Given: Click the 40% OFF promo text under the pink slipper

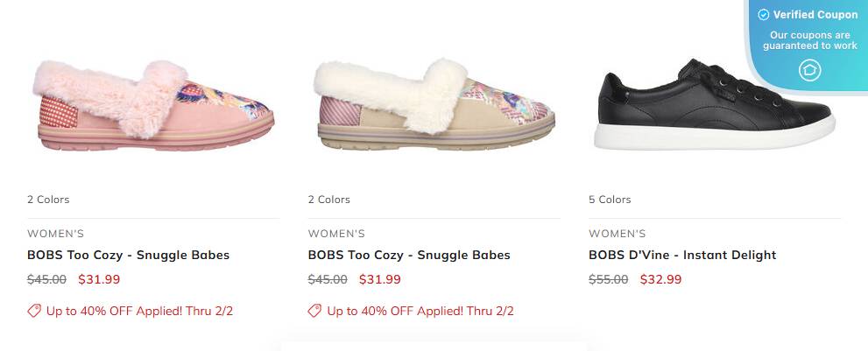Looking at the screenshot, I should (x=139, y=311).
